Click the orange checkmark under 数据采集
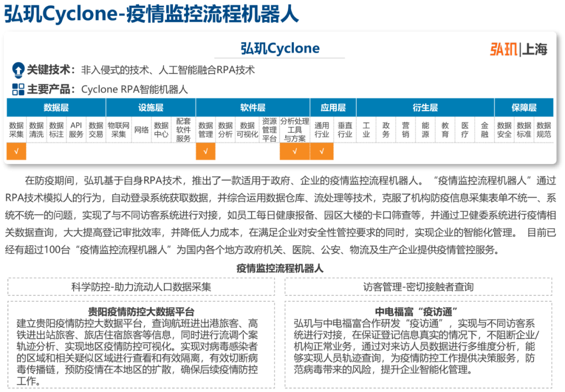This screenshot has width=565, height=392. pos(16,151)
